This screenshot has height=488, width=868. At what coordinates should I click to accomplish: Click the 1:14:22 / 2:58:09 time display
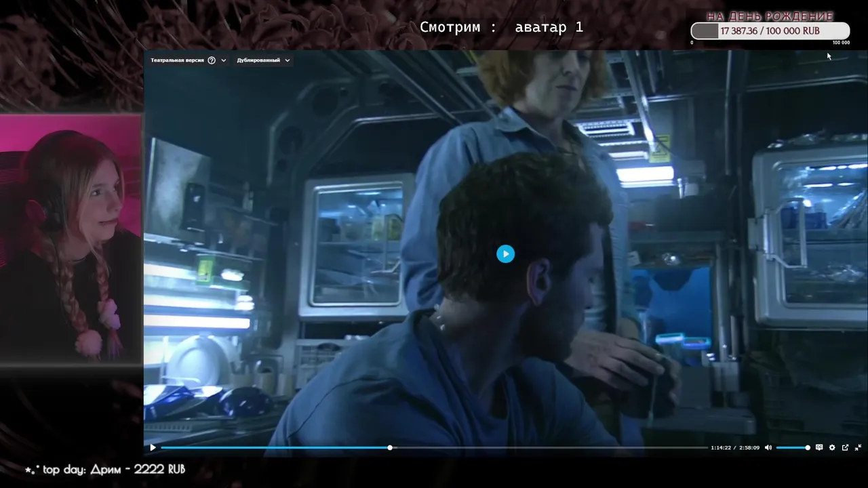pyautogui.click(x=735, y=447)
